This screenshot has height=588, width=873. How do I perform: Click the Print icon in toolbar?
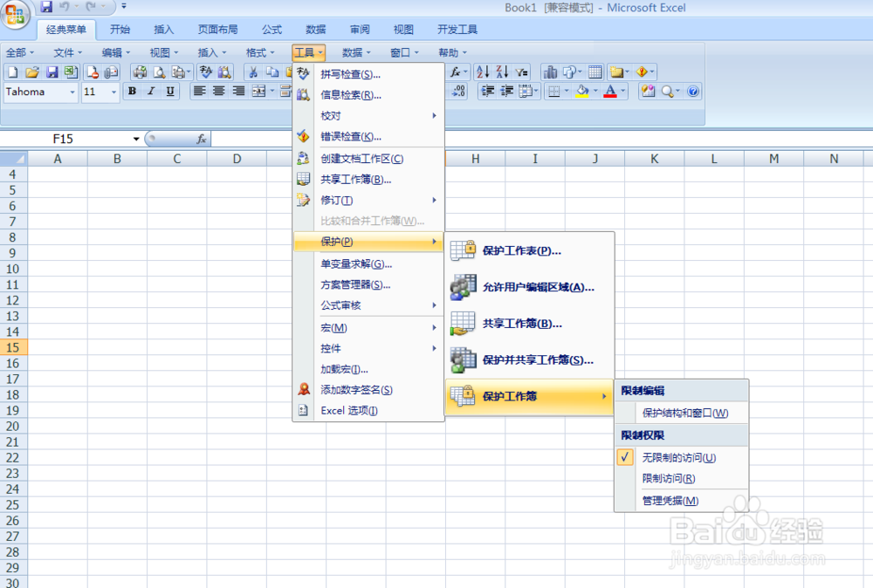[x=140, y=72]
